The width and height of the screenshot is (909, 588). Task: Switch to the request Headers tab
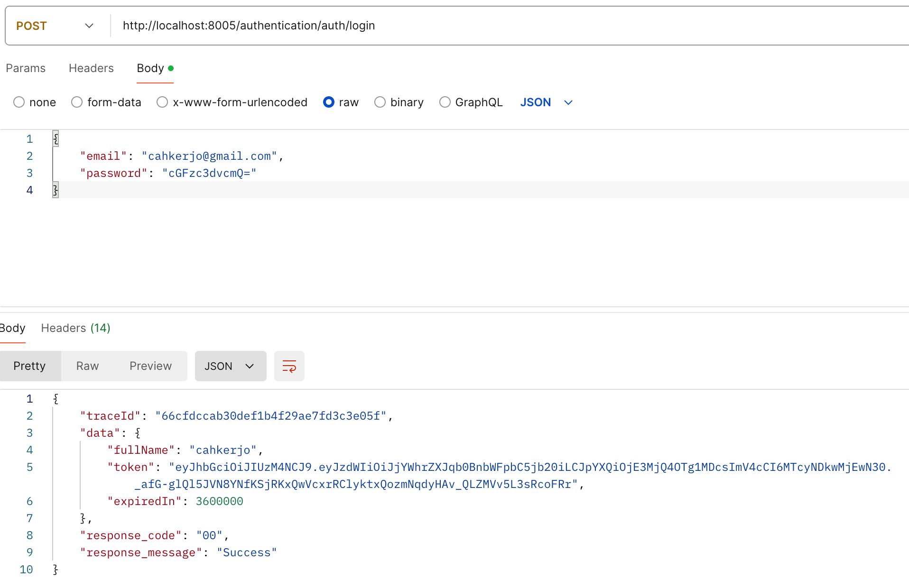pos(91,68)
